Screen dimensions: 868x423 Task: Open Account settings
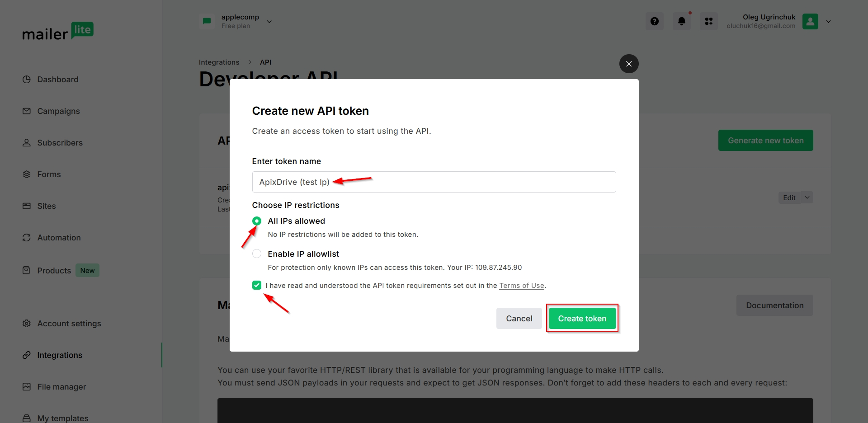69,324
